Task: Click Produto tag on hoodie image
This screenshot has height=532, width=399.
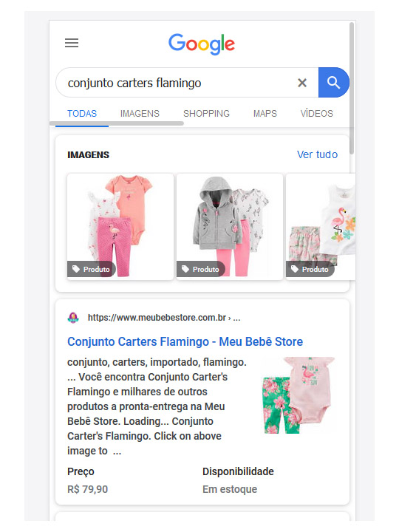Action: [x=201, y=269]
